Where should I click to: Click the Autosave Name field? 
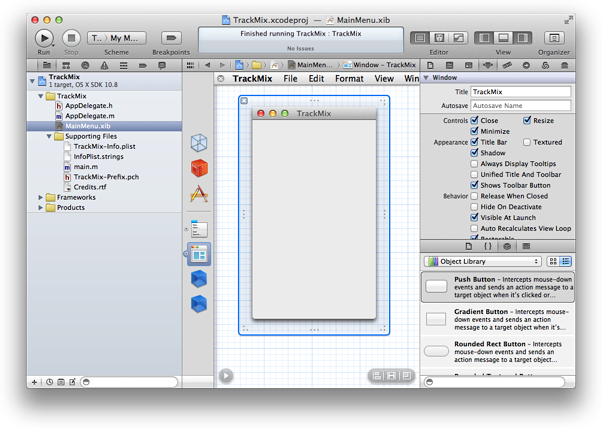pyautogui.click(x=521, y=106)
